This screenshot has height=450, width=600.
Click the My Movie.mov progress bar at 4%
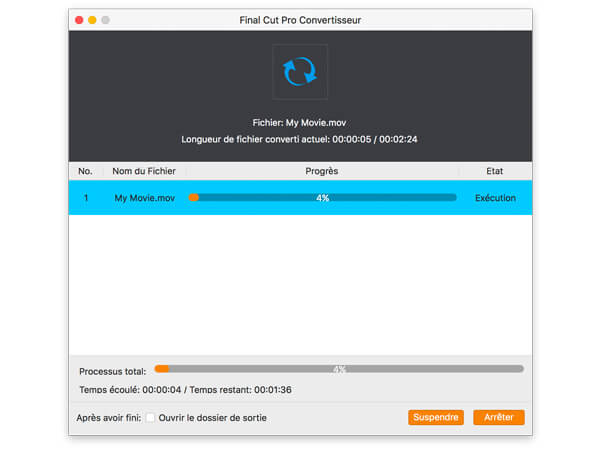[323, 197]
